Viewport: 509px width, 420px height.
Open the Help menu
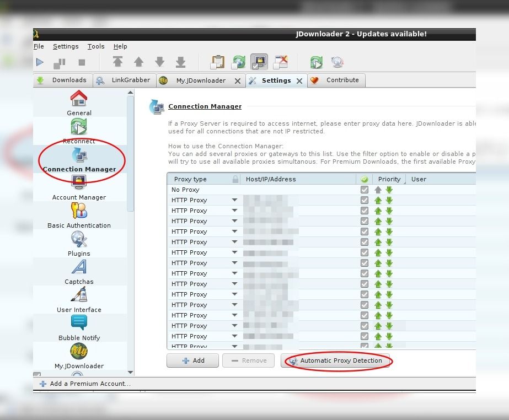point(120,46)
